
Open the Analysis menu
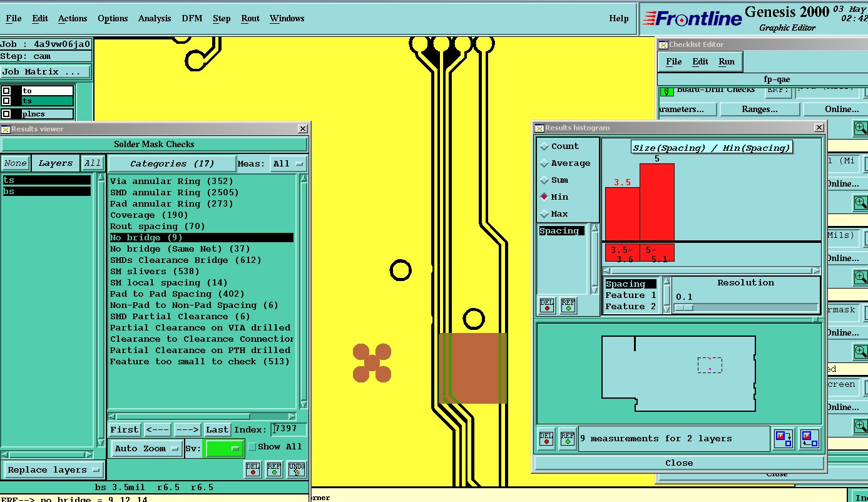point(155,18)
